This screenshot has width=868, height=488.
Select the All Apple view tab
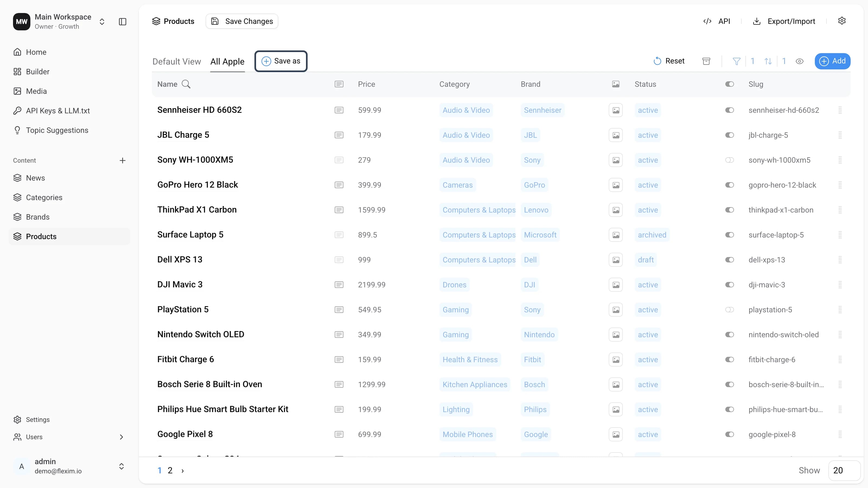228,62
